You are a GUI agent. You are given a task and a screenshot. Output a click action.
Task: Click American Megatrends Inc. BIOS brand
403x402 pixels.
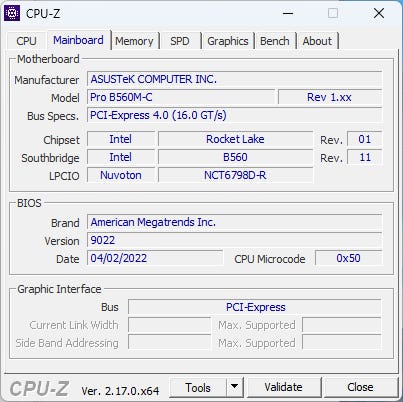click(235, 222)
